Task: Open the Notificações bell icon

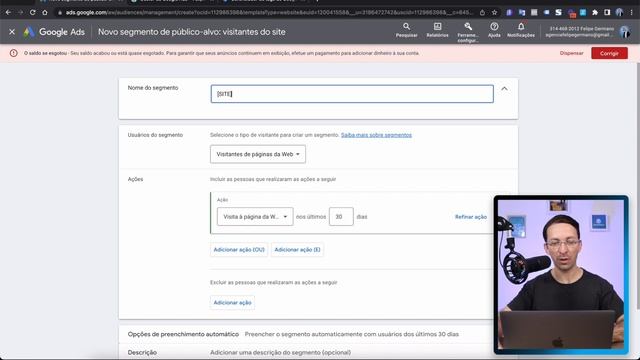Action: point(521,30)
